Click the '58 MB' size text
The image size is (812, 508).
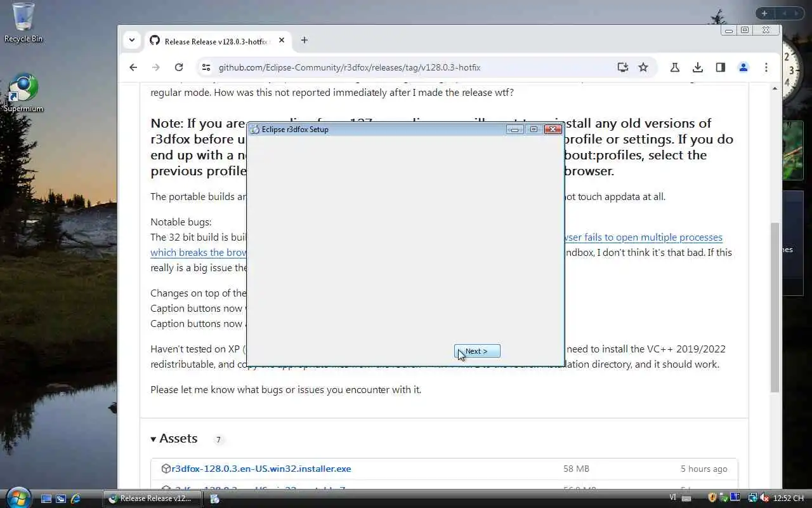point(576,469)
